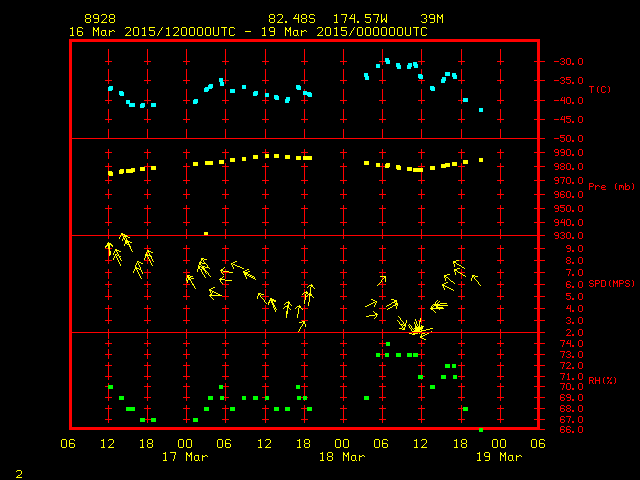
Task: Select the 19 Mar date marker
Action: point(497,457)
